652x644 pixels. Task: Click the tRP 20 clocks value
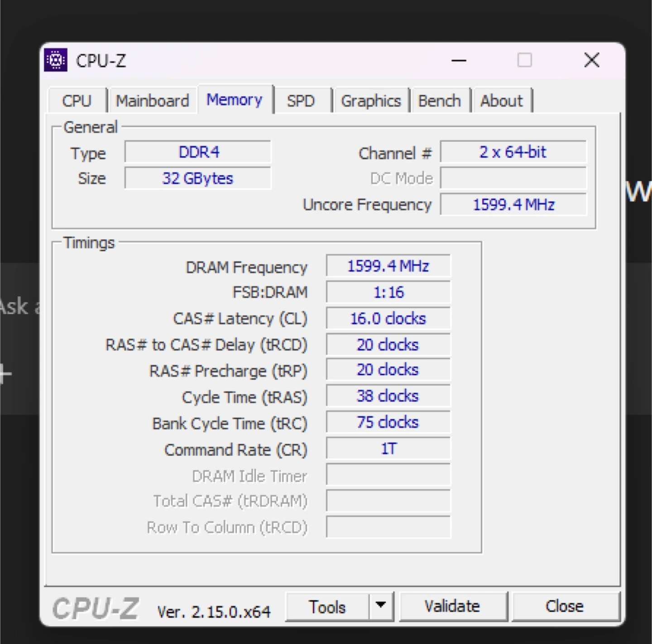[388, 370]
